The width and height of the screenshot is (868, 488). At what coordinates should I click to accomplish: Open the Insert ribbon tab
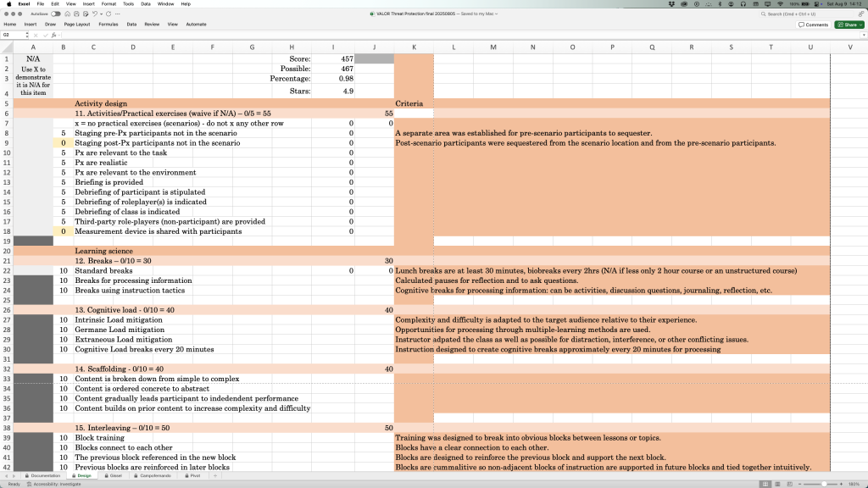(x=31, y=25)
